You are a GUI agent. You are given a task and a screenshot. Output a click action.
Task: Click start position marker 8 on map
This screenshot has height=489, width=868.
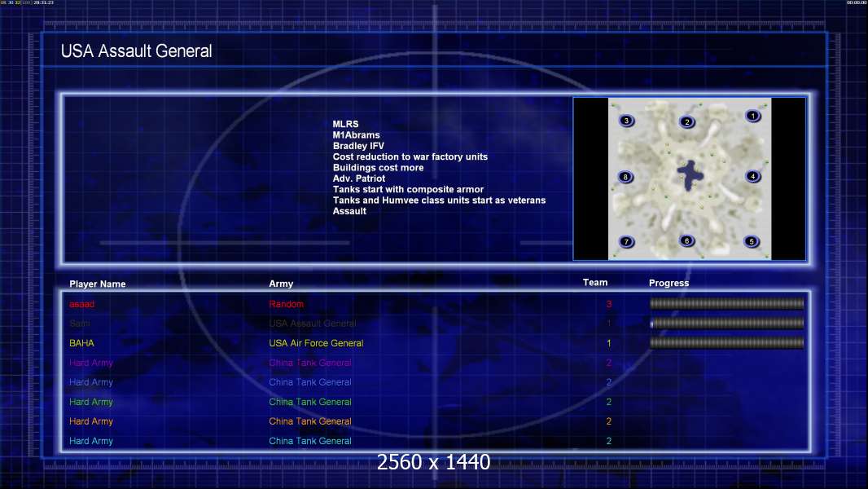[x=625, y=177]
